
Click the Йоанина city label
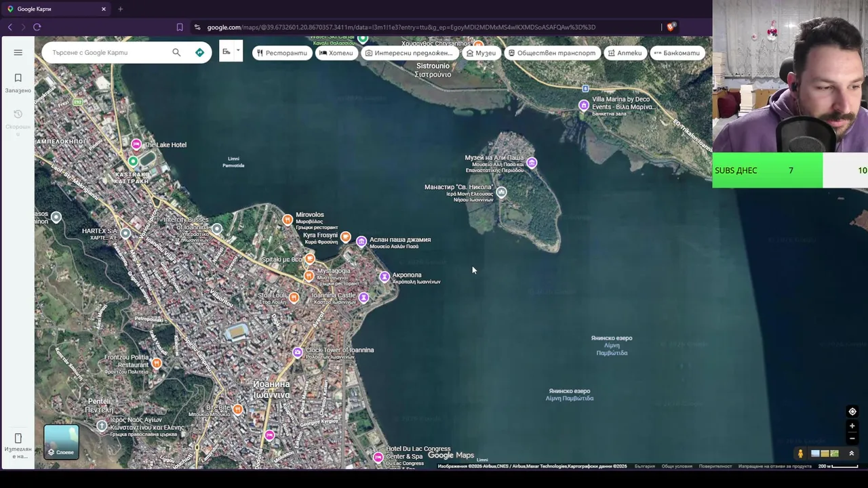(x=271, y=389)
